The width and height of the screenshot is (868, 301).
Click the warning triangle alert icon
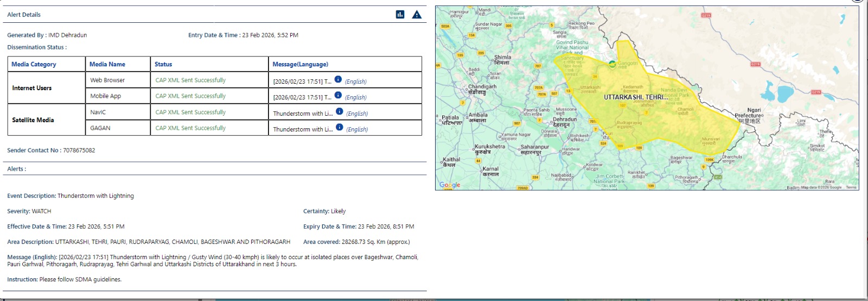pos(417,15)
